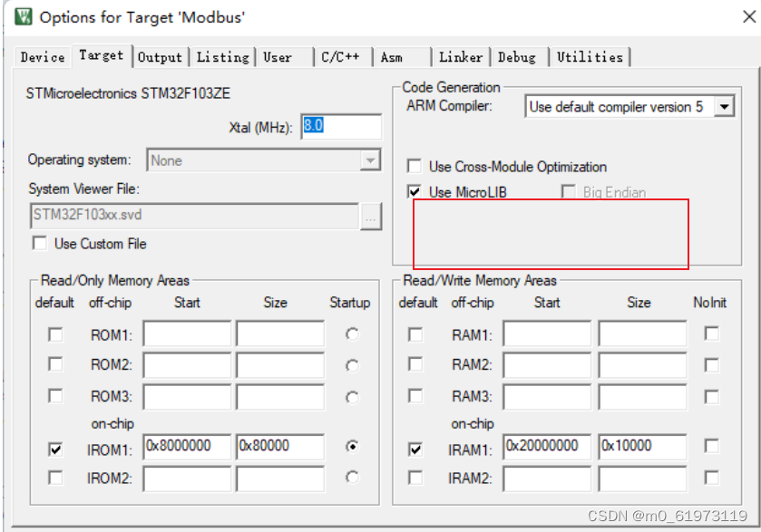
Task: Click the IROM2 Size field
Action: 280,479
